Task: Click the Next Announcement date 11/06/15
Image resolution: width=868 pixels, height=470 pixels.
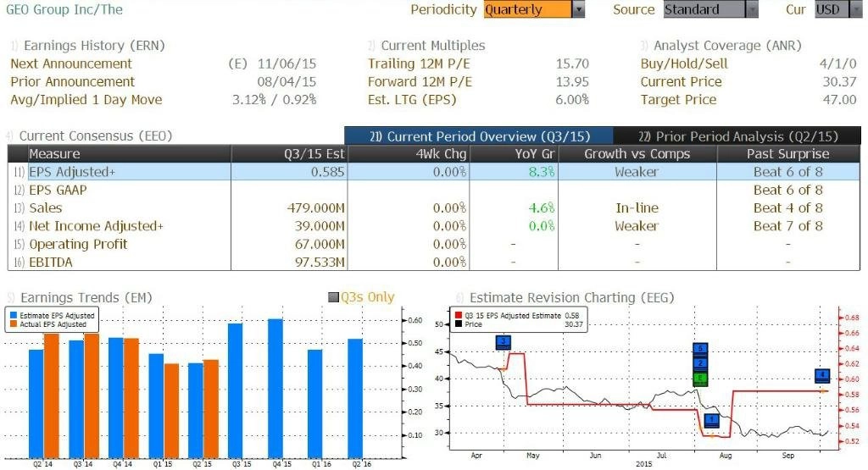Action: coord(287,64)
